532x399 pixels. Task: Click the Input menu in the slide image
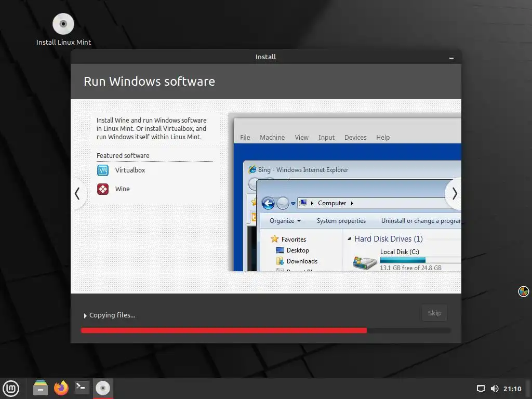click(x=326, y=137)
